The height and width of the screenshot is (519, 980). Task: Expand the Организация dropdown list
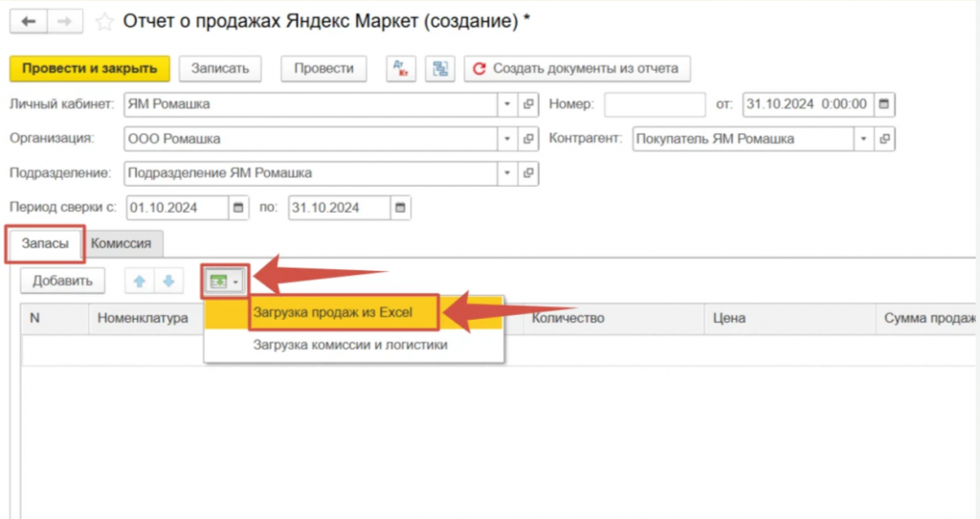click(x=507, y=139)
